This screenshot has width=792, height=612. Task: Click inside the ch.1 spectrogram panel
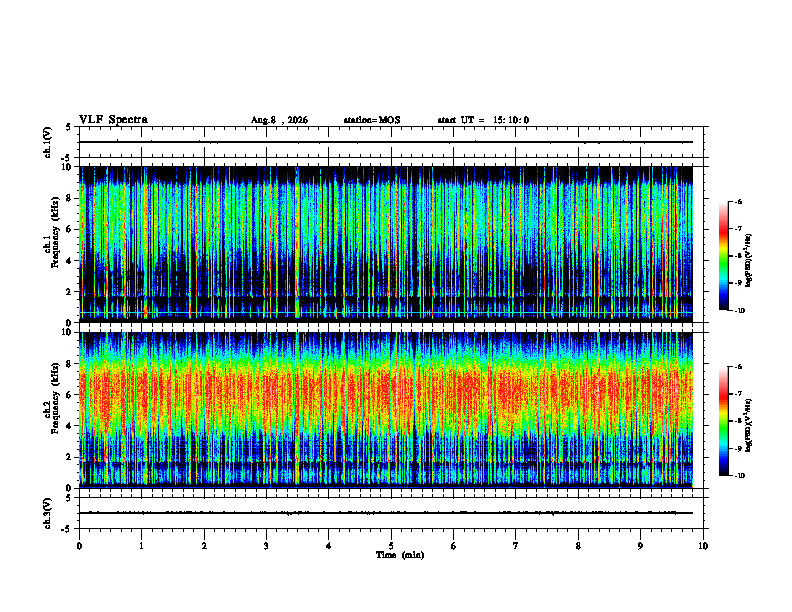[386, 244]
